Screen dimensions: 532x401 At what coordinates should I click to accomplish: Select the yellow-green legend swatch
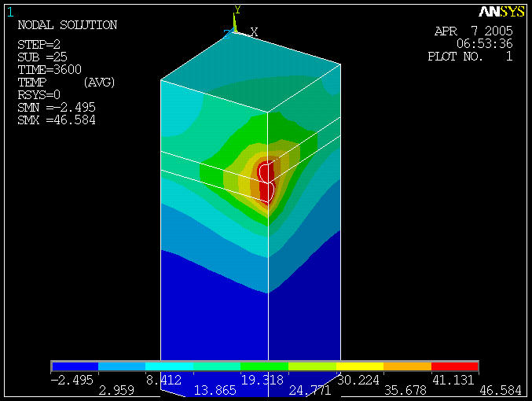(x=312, y=366)
